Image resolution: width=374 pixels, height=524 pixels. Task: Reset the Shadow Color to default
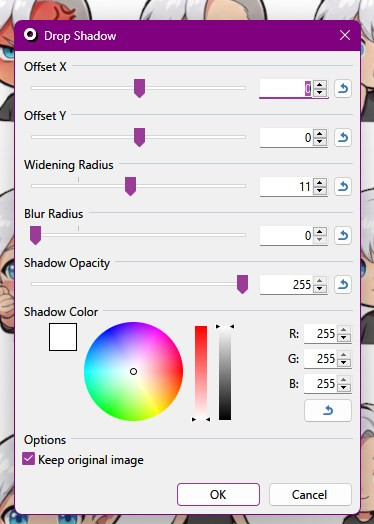click(x=328, y=410)
